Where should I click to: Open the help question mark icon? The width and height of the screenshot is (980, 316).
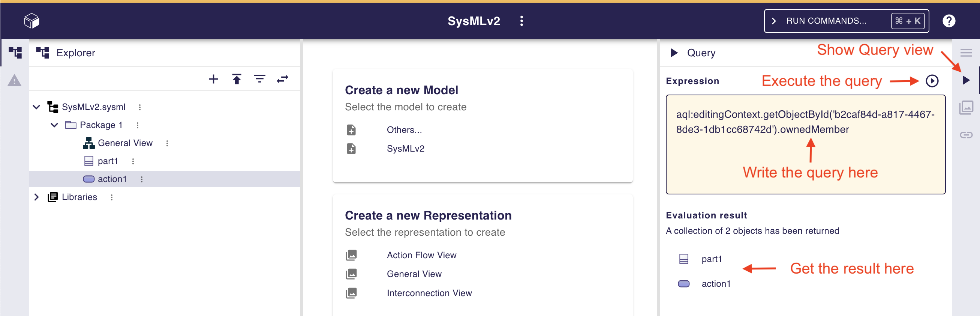click(949, 21)
